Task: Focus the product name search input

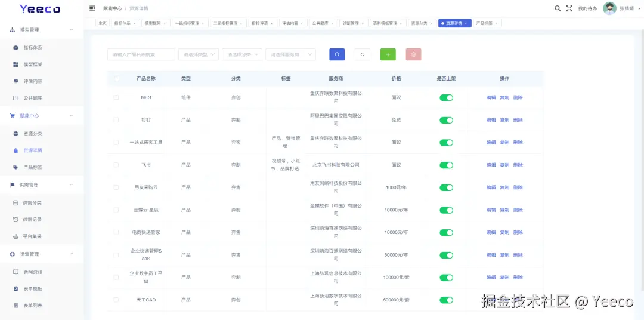Action: pyautogui.click(x=141, y=54)
